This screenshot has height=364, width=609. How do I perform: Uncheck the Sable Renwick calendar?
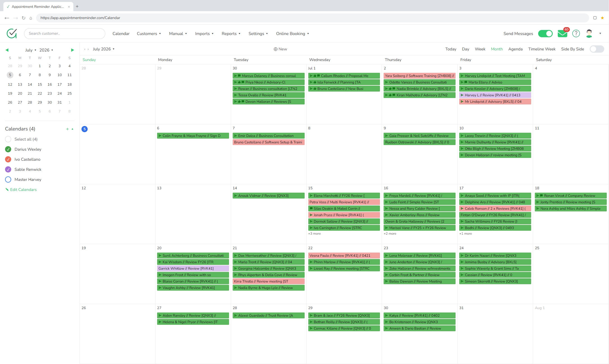(8, 169)
